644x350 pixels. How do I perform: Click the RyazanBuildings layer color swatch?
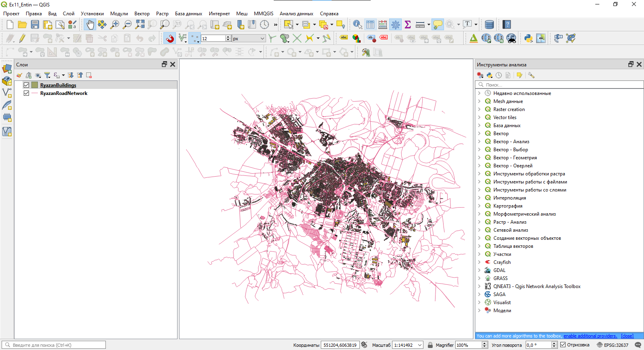pos(35,85)
